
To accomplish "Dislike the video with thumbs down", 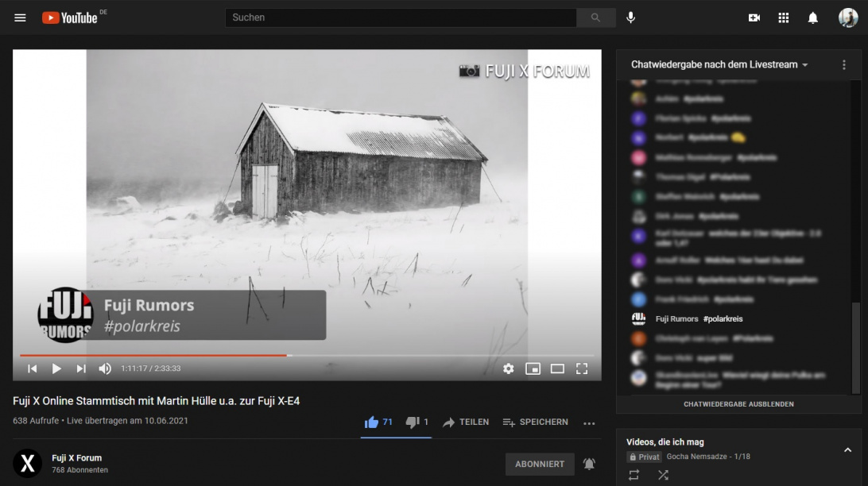I will [x=412, y=422].
